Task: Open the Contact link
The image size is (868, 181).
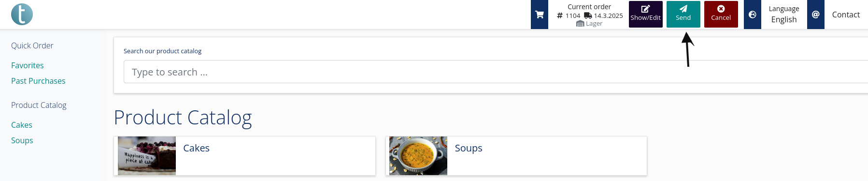Action: [845, 15]
